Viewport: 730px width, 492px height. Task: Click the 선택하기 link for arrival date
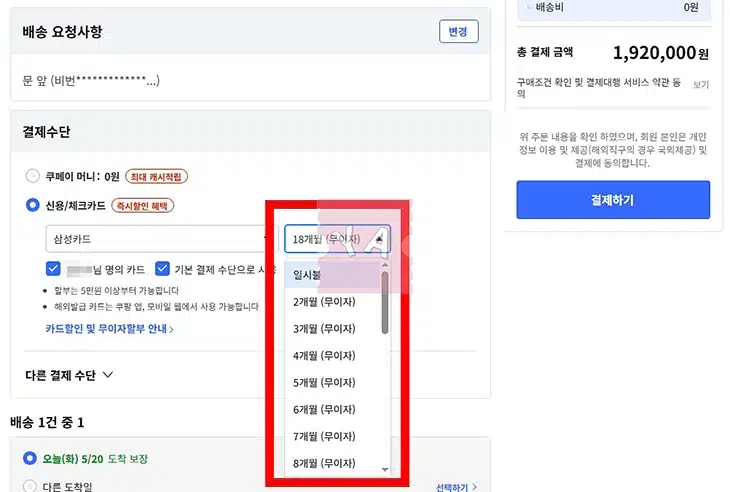(x=456, y=487)
